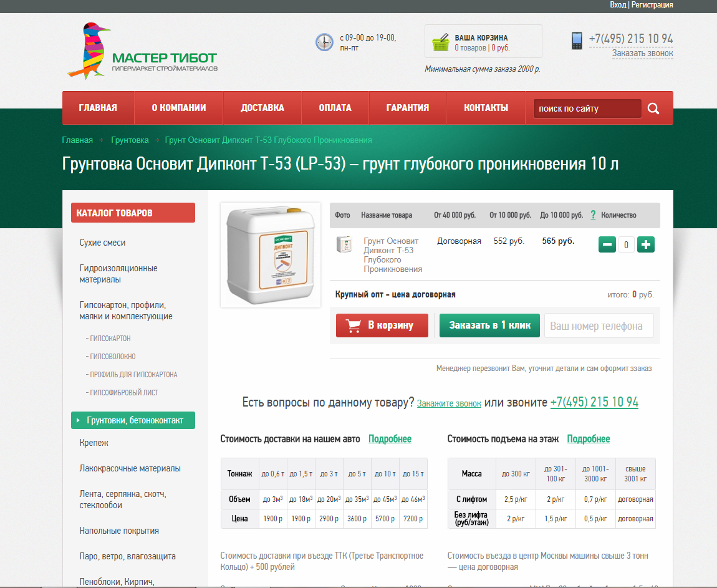Open the large Дипконт canister product image
717x588 pixels.
tap(271, 255)
